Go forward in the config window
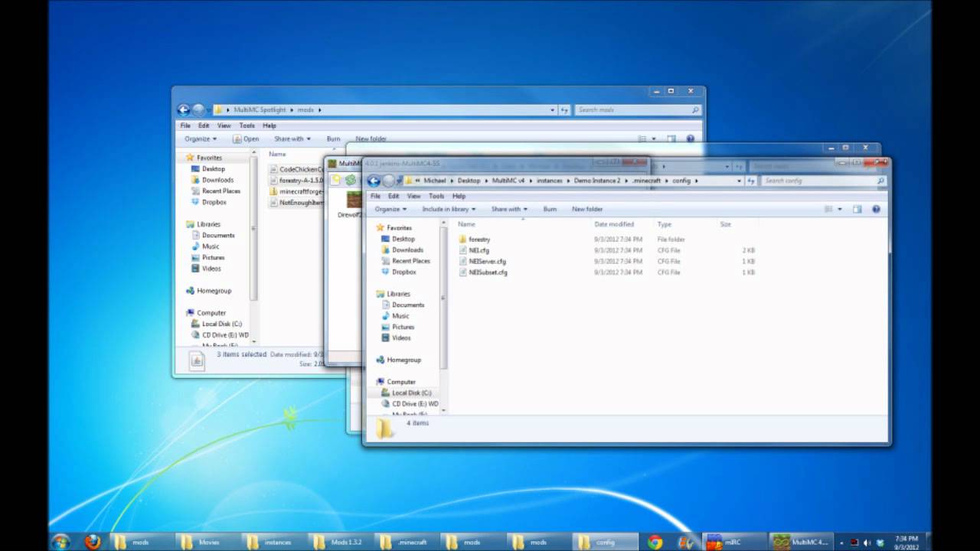 (x=388, y=181)
